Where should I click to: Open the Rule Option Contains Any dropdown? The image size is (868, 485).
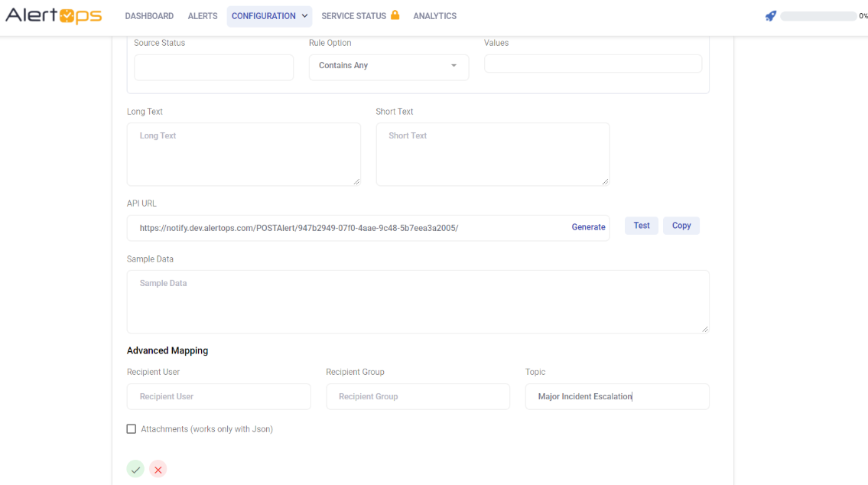tap(388, 67)
